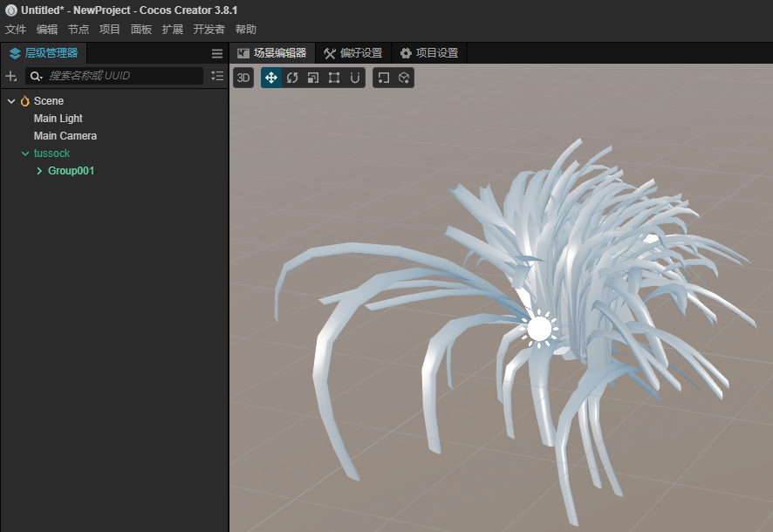773x532 pixels.
Task: Toggle local/global coordinate cube icon
Action: 404,78
